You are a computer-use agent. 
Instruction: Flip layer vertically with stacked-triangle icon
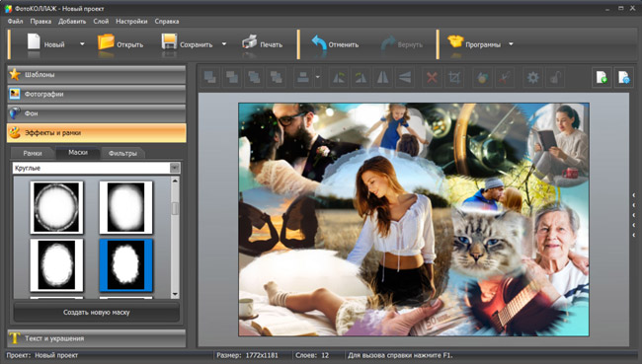tap(405, 77)
